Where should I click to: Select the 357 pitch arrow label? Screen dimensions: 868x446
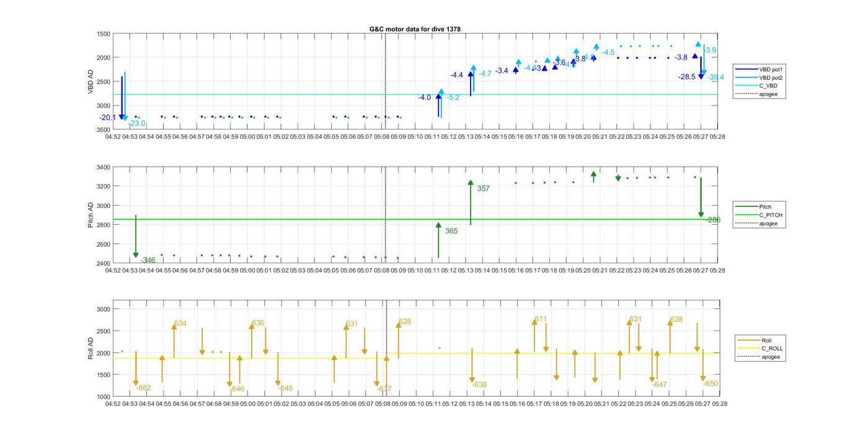(x=483, y=188)
